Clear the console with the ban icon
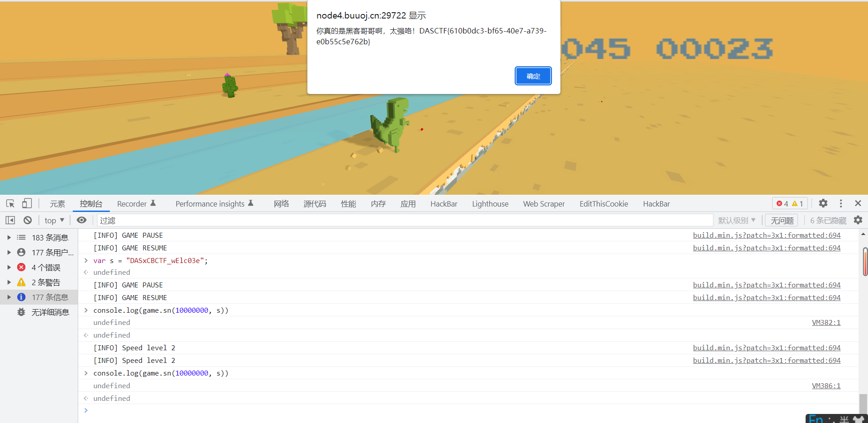Screen dimensions: 868x423 pyautogui.click(x=28, y=220)
